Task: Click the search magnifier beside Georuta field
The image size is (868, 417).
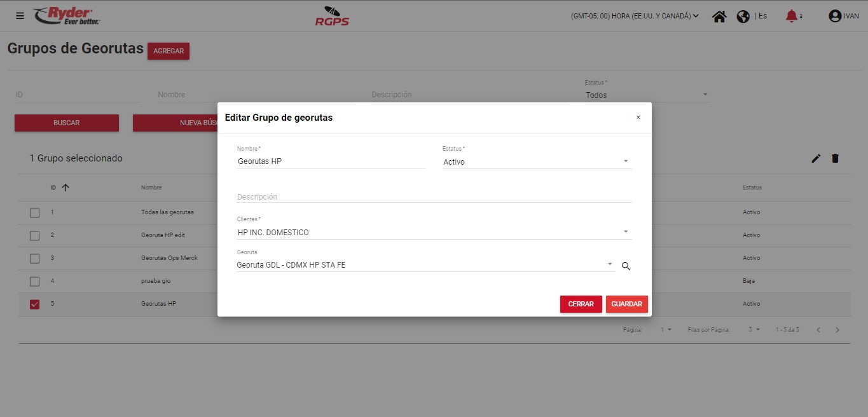Action: [626, 266]
